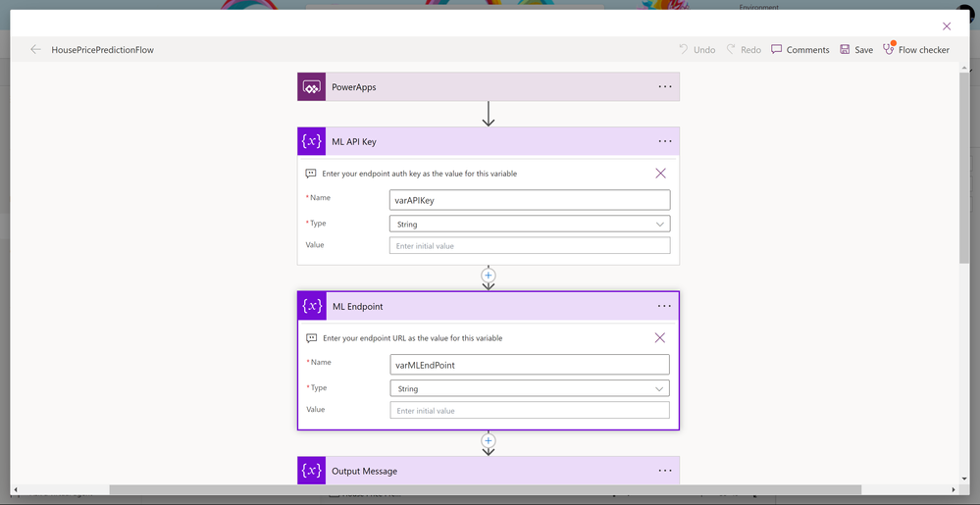Image resolution: width=980 pixels, height=505 pixels.
Task: Dismiss the endpoint URL note
Action: coord(659,337)
